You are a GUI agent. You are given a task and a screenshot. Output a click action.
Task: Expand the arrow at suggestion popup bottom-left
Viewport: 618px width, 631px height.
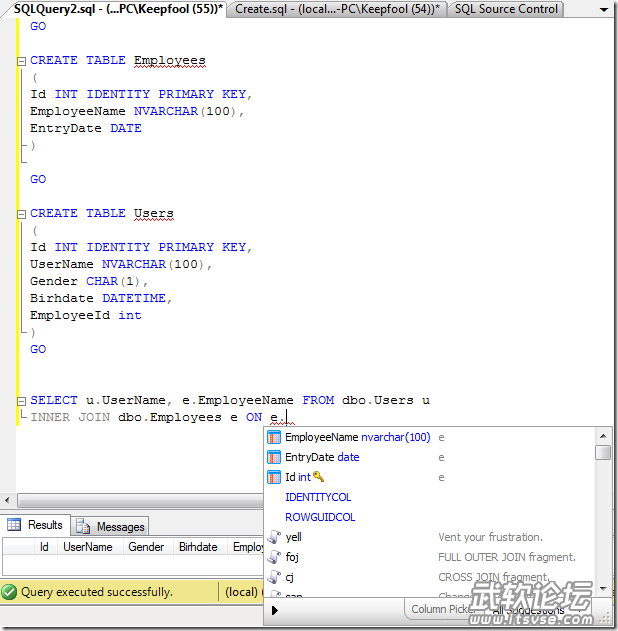(x=274, y=609)
